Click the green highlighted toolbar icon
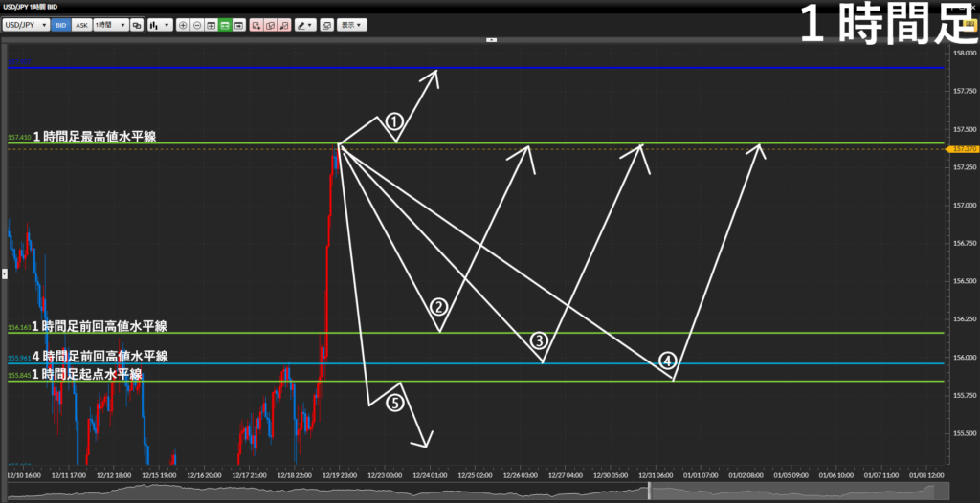 pyautogui.click(x=224, y=24)
